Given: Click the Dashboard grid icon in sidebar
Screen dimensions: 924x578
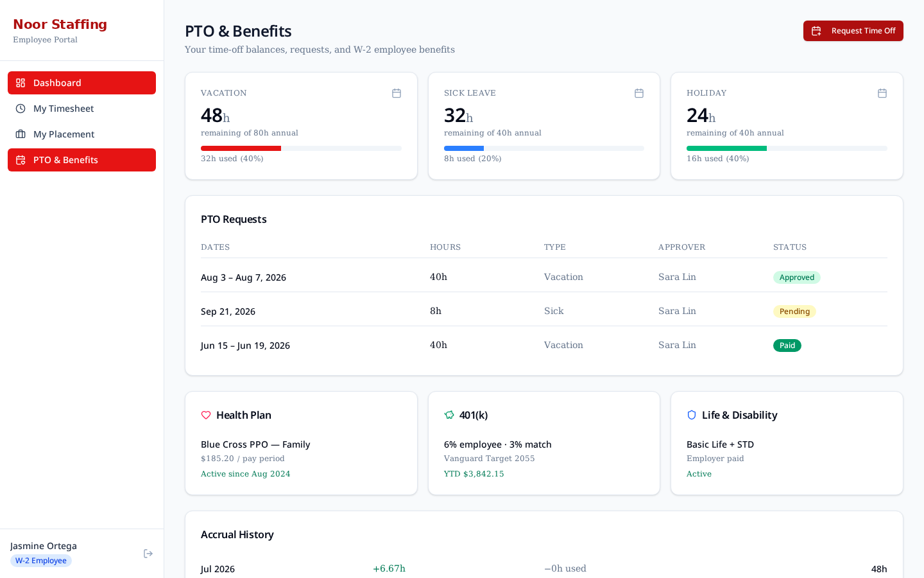Looking at the screenshot, I should 21,83.
